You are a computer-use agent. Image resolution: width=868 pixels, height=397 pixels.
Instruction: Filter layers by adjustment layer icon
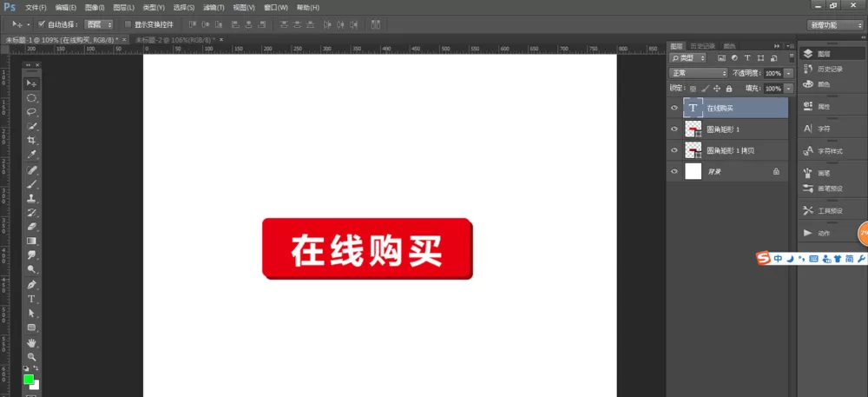(734, 57)
